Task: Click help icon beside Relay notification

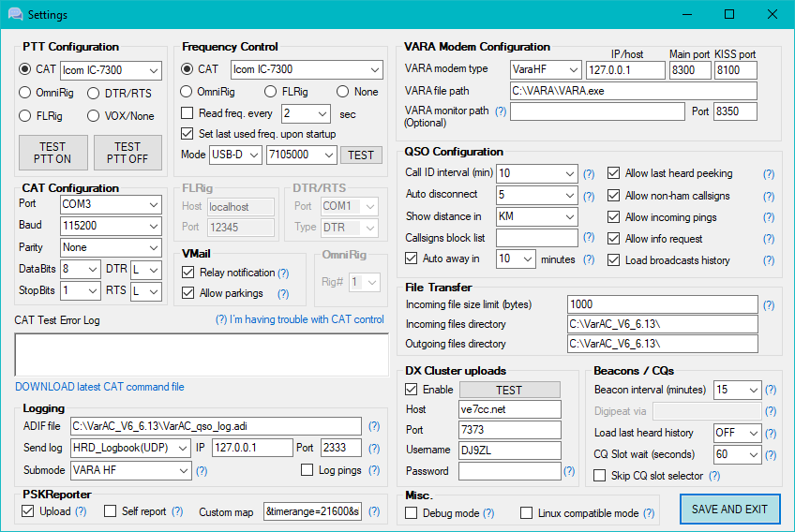Action: click(x=283, y=273)
